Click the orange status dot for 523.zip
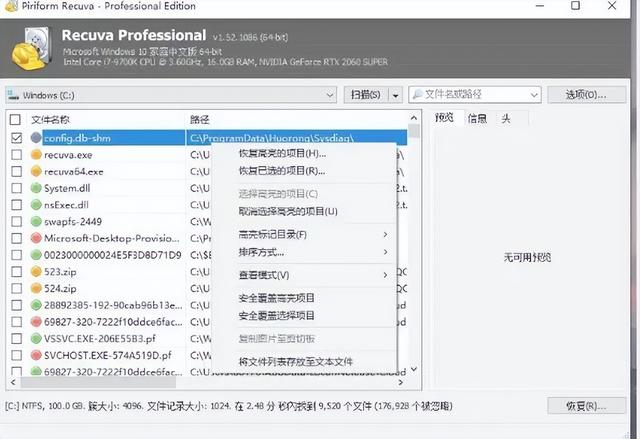Viewport: 640px width, 439px height. click(36, 272)
